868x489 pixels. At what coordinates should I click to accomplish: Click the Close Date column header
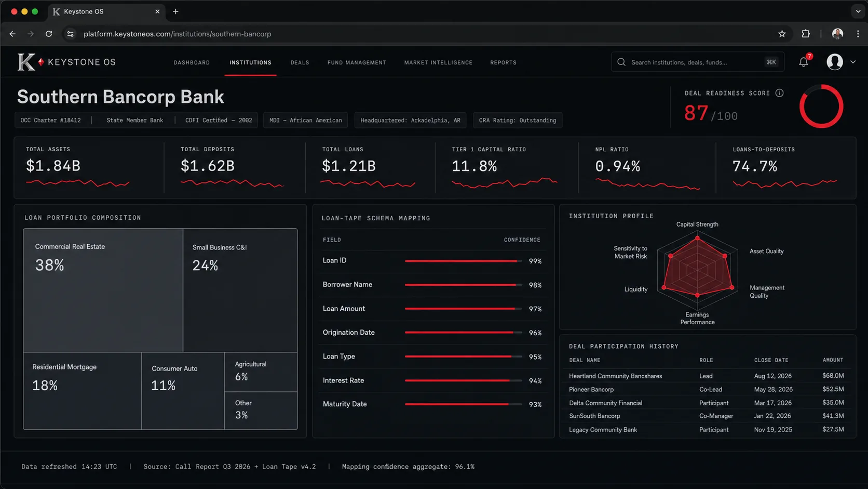[x=771, y=360]
